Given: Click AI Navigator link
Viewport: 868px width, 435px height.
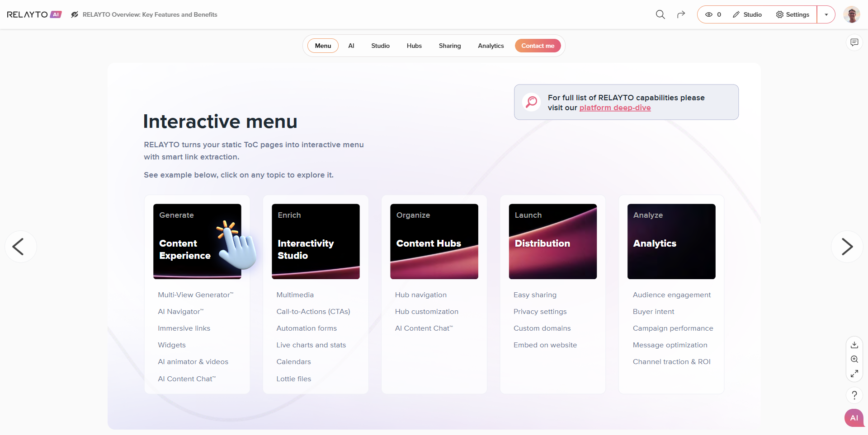Looking at the screenshot, I should 181,311.
